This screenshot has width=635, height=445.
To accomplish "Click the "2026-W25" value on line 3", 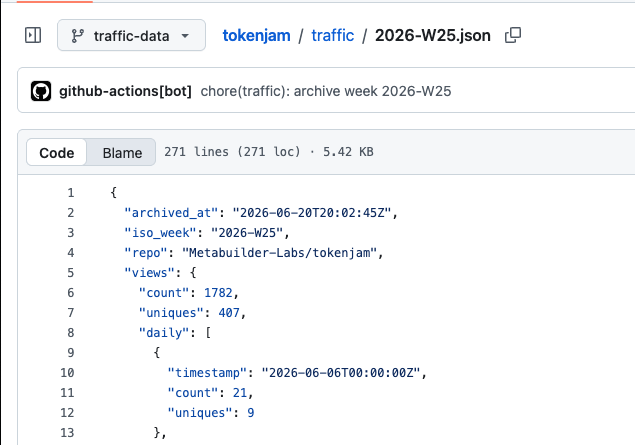I will [x=247, y=232].
